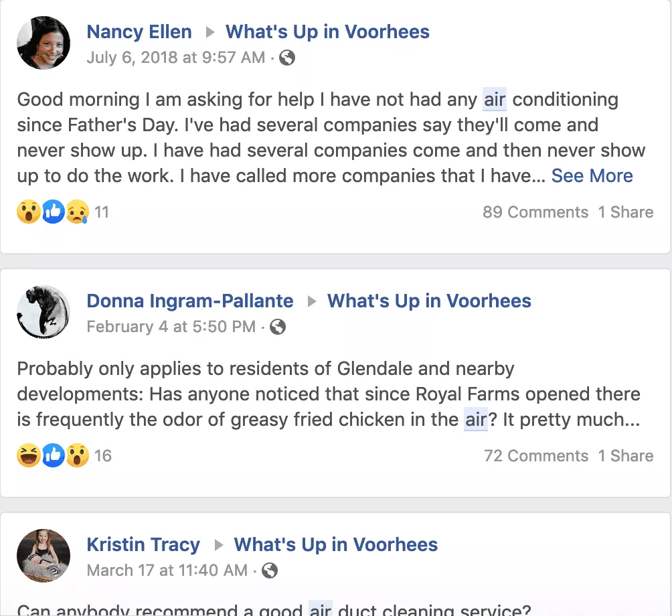
Task: Open the Donna Ingram-Pallante name link
Action: coord(190,301)
